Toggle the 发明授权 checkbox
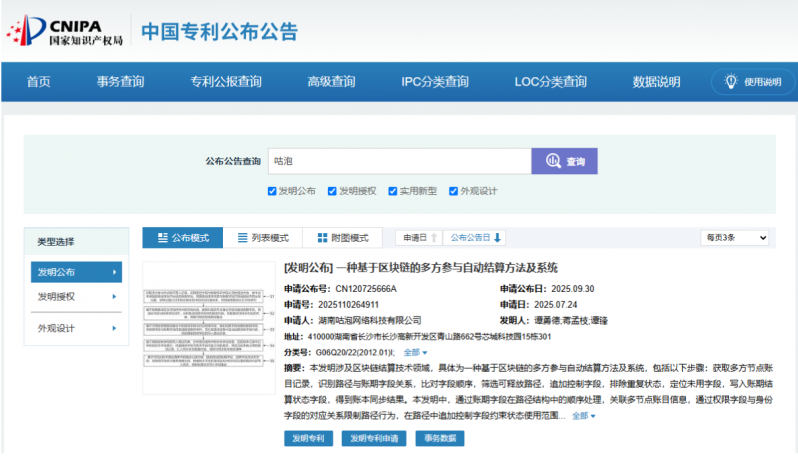The width and height of the screenshot is (798, 465). pos(332,190)
